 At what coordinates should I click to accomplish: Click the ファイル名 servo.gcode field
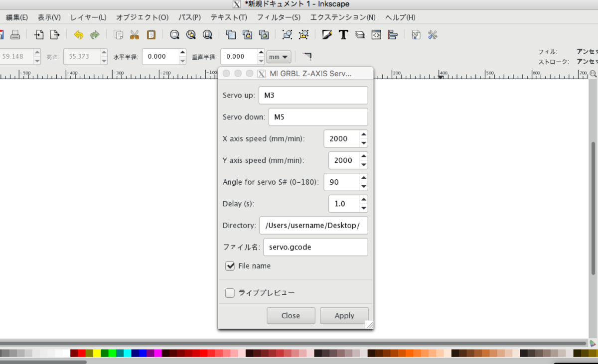(315, 247)
